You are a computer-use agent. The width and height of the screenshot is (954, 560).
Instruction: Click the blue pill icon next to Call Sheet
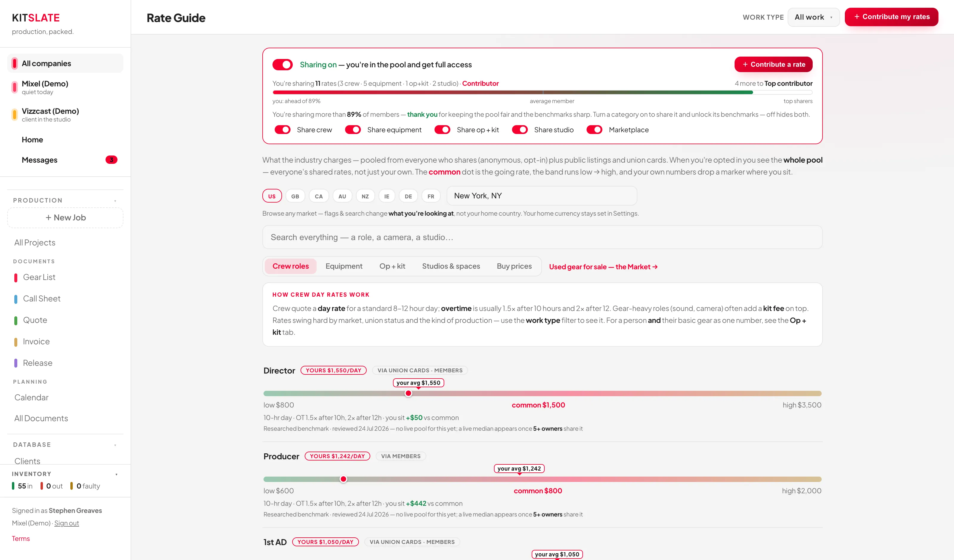pos(16,299)
